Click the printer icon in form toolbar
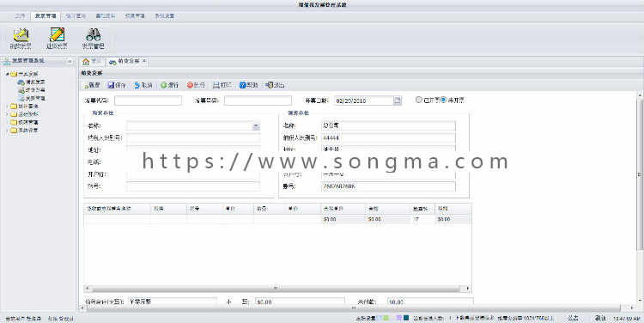644x323 pixels. tap(216, 85)
